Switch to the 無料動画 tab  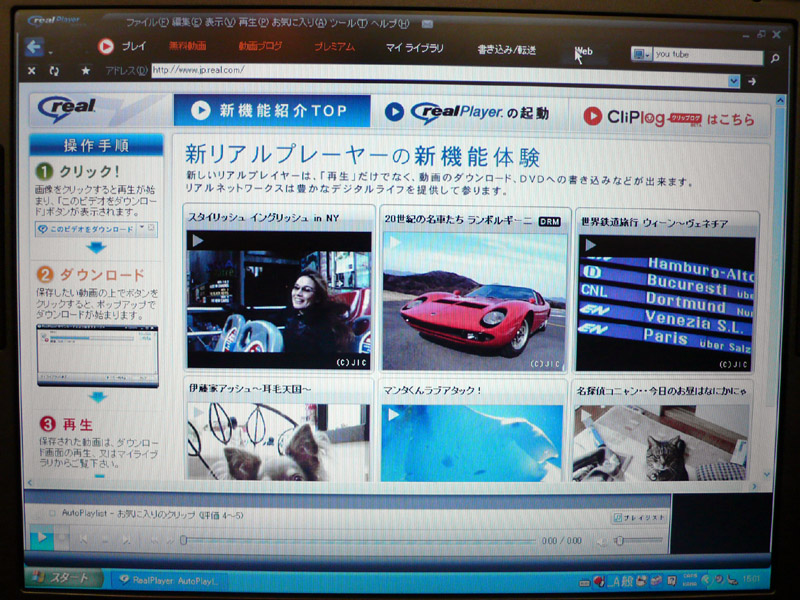click(x=188, y=46)
